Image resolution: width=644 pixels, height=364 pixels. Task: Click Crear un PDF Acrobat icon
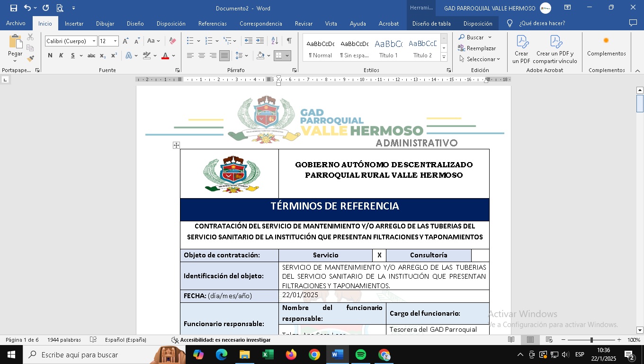point(522,49)
